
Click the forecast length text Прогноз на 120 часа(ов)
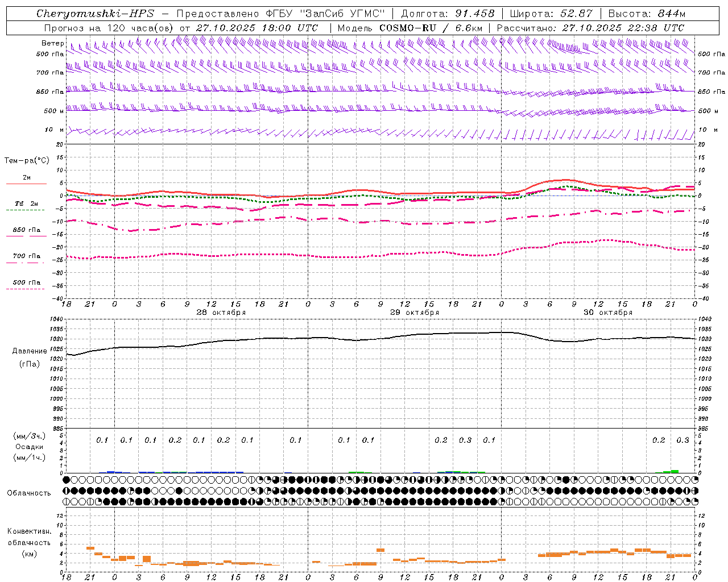109,28
